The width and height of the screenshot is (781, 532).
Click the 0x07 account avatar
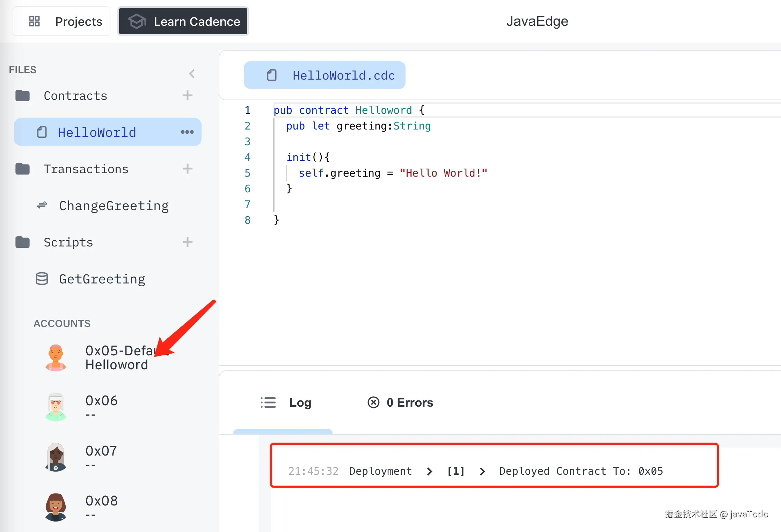[56, 457]
